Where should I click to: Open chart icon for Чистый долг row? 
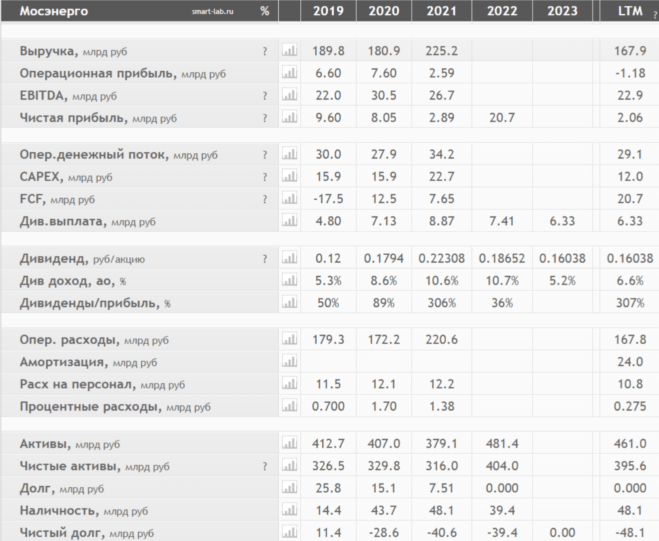tap(290, 532)
